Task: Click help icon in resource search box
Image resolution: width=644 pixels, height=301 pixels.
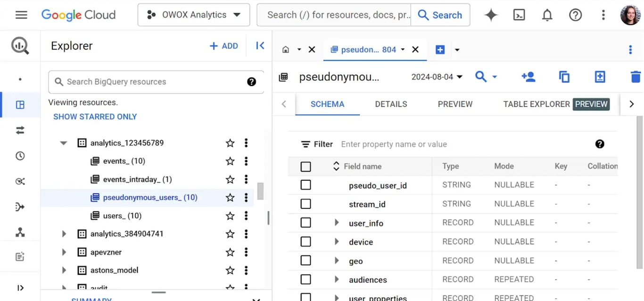Action: click(x=252, y=82)
